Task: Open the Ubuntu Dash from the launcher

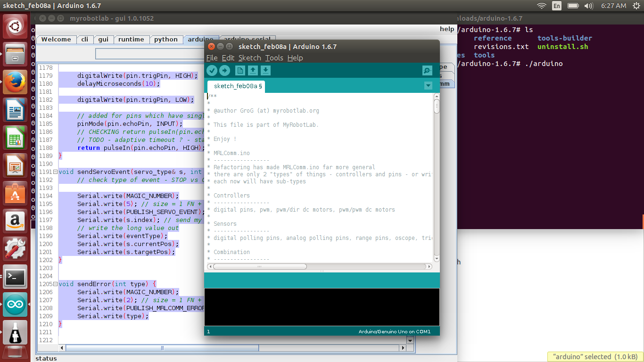Action: [x=15, y=26]
